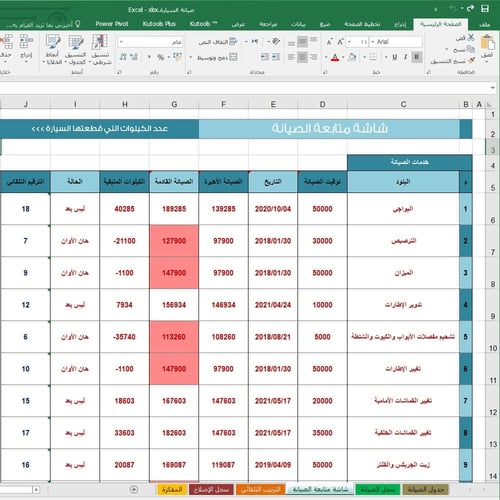Viewport: 500px width, 500px height.
Task: Click the Increase Indent icon
Action: point(265,57)
